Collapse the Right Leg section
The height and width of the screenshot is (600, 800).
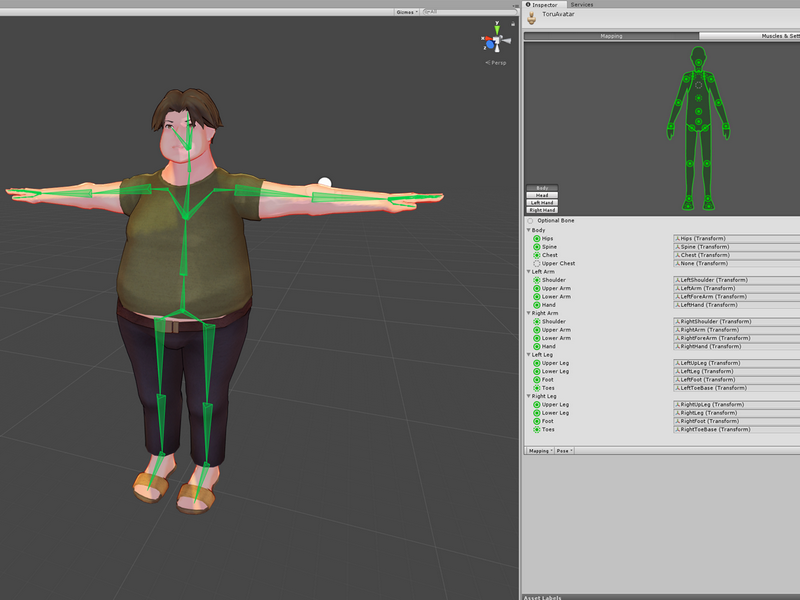[x=529, y=396]
